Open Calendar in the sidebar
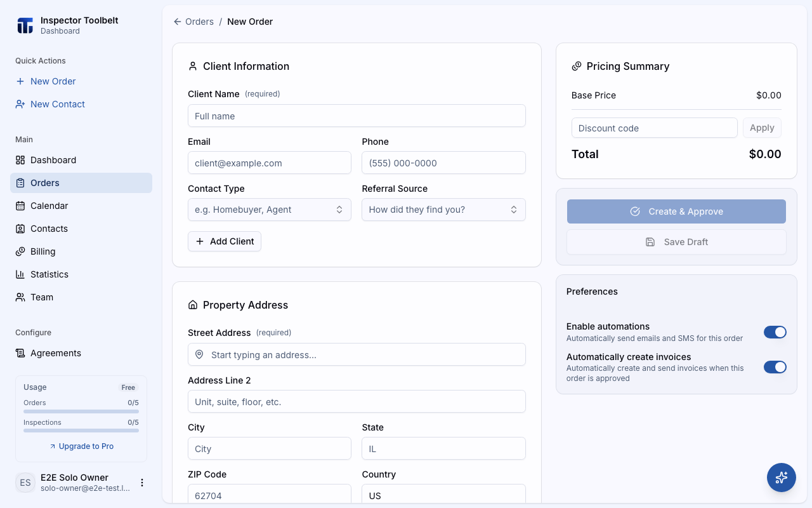The height and width of the screenshot is (508, 812). 81,206
